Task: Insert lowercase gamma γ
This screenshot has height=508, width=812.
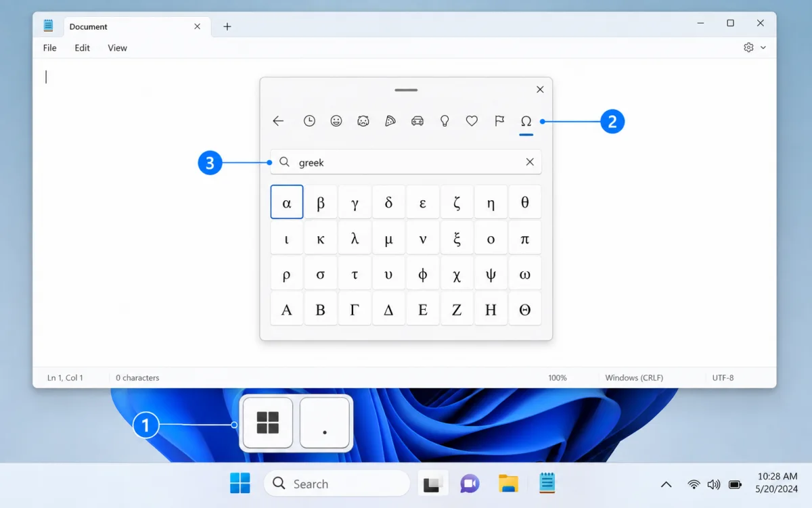Action: (x=355, y=202)
